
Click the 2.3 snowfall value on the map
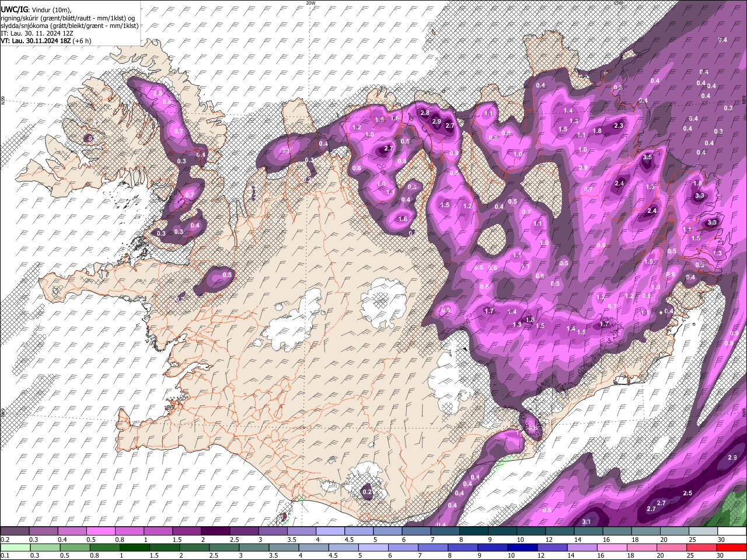click(619, 125)
